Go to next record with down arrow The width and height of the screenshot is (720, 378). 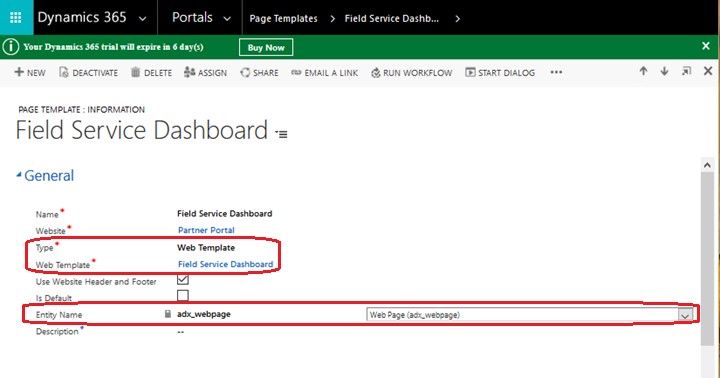coord(664,71)
